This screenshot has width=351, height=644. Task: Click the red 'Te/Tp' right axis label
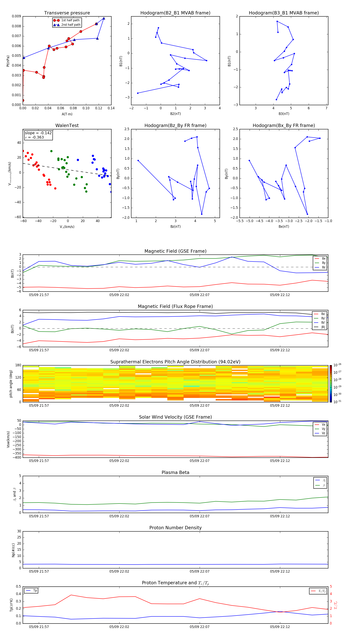point(336,605)
